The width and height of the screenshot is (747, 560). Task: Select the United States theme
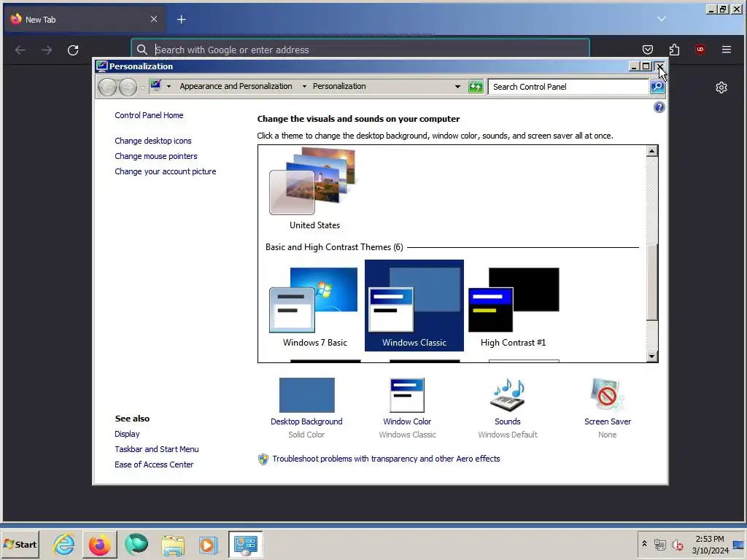(x=314, y=189)
